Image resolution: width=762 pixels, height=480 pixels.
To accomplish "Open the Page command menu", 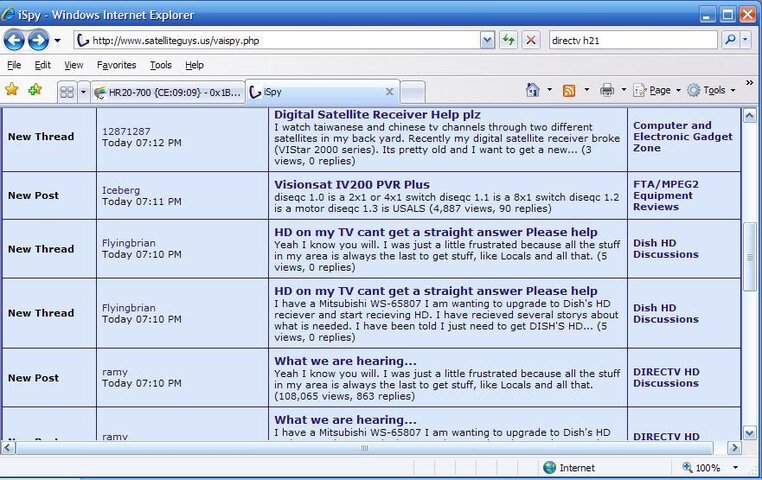I will coord(657,90).
